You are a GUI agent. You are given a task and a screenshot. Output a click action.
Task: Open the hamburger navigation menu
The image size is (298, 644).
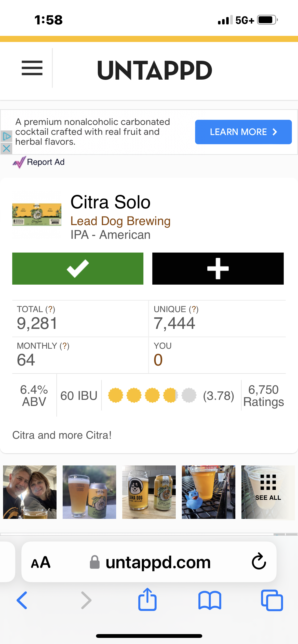32,68
